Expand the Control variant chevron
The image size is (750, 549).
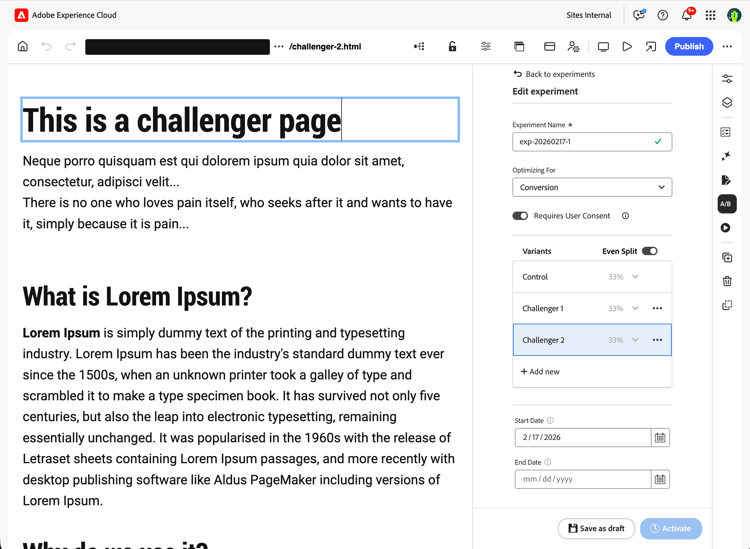[x=635, y=276]
